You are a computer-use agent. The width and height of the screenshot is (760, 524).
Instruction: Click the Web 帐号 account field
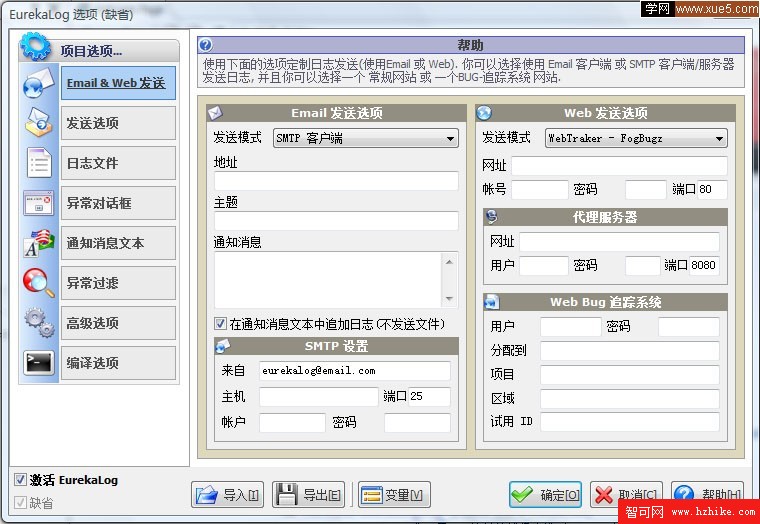coord(540,190)
